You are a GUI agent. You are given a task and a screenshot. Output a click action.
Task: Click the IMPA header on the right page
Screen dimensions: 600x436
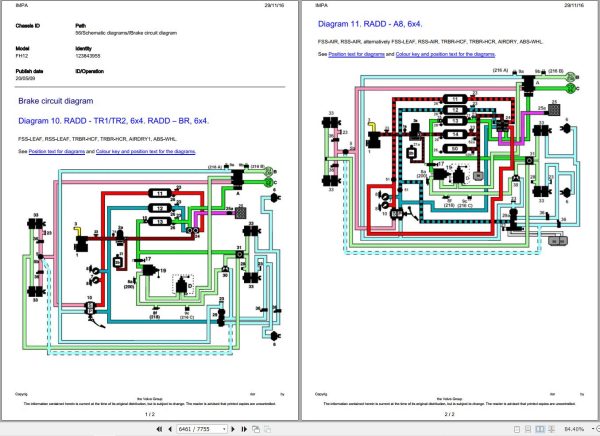point(321,5)
